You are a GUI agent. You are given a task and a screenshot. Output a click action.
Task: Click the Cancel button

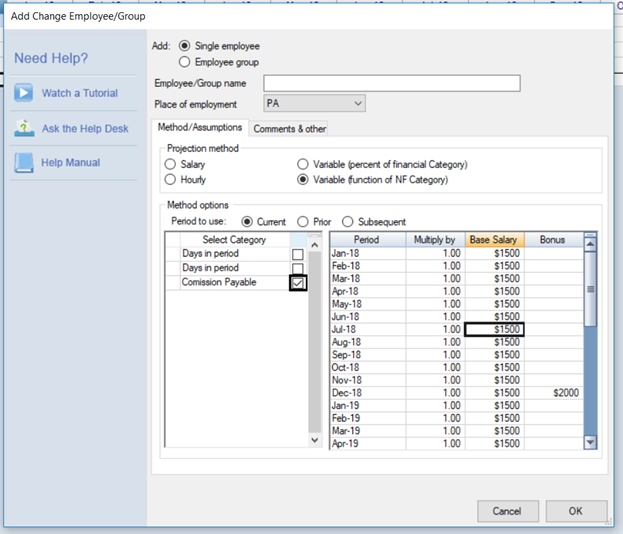(508, 511)
